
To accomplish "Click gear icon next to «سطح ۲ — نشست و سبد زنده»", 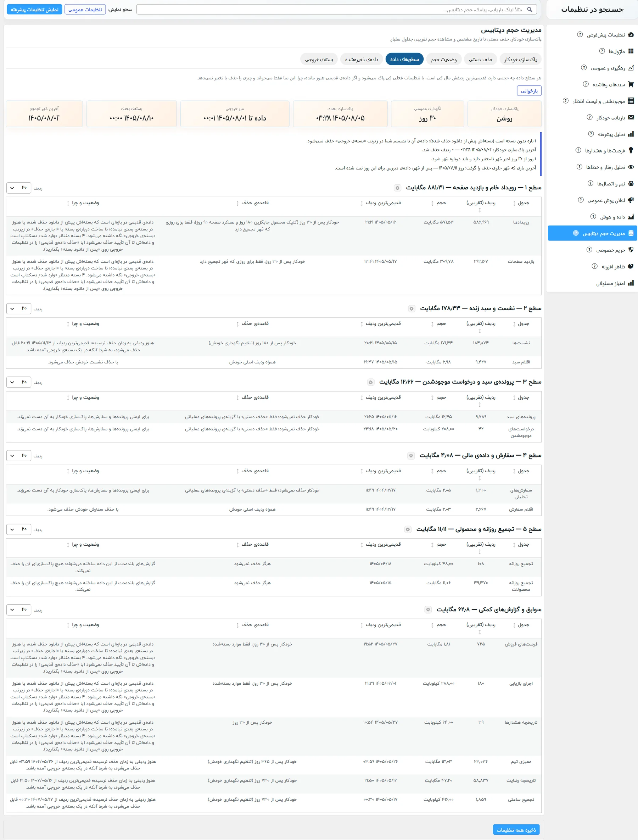I will click(411, 309).
